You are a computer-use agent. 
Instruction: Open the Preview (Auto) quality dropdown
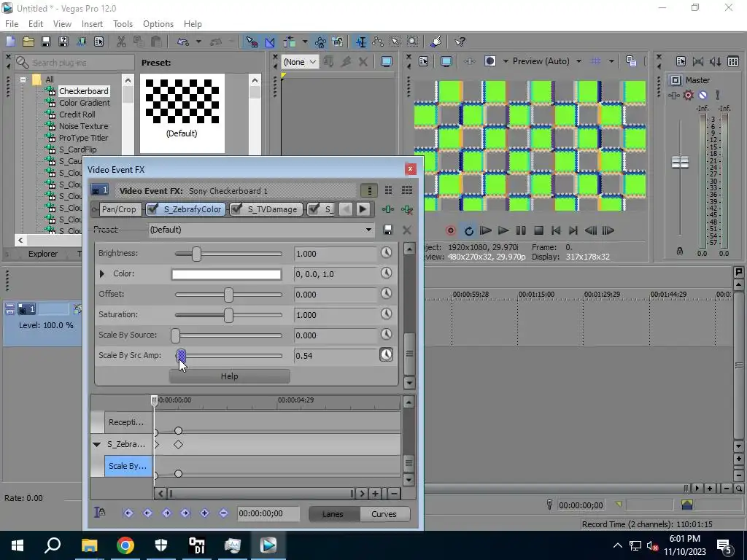(578, 61)
